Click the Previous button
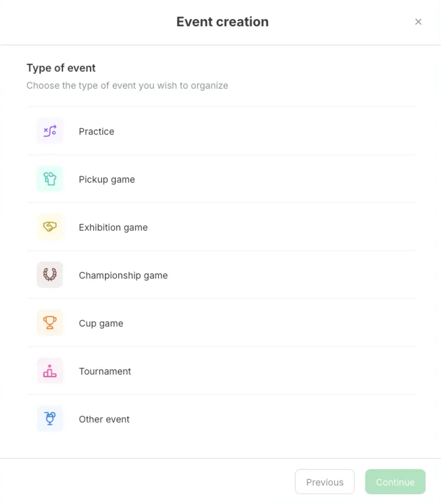The image size is (442, 504). [324, 482]
